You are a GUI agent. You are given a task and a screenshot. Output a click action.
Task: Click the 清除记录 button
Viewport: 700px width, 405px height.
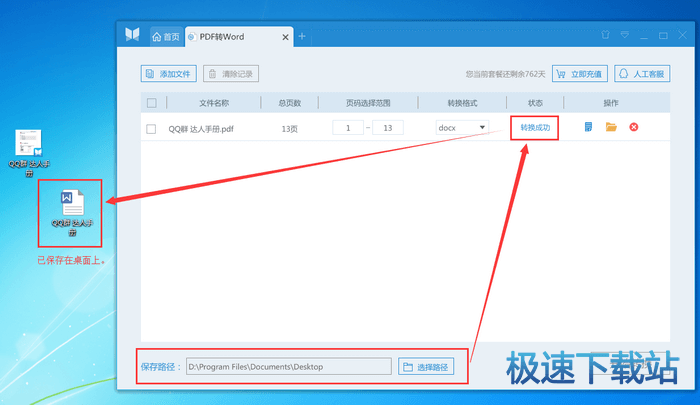[x=231, y=74]
